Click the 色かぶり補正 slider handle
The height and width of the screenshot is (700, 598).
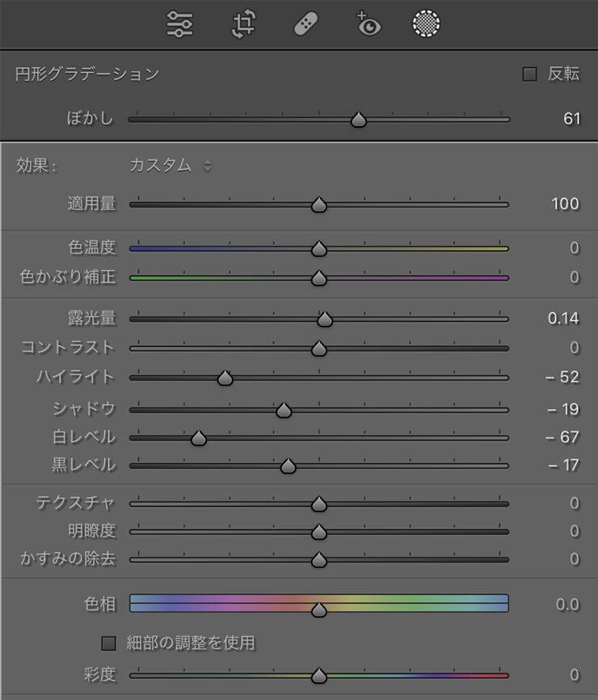coord(319,278)
